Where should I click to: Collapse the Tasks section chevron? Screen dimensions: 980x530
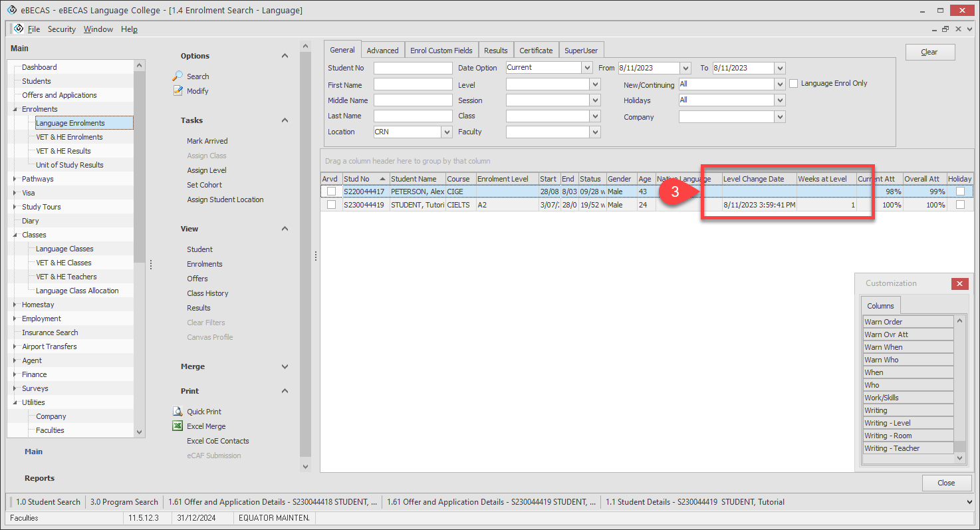pos(285,120)
